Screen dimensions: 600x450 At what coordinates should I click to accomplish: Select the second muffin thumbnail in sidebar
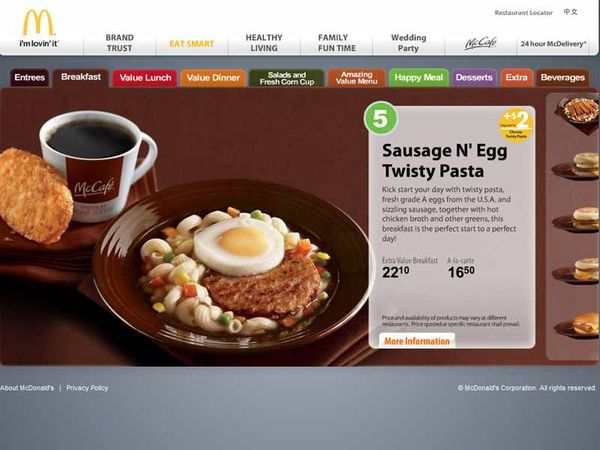pyautogui.click(x=577, y=219)
